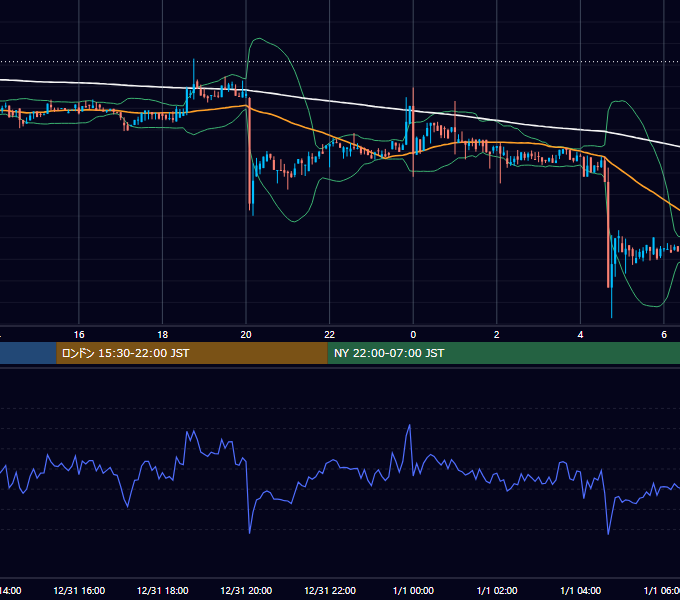Click the 1/1 02:00 label on the lower axis
The image size is (680, 600).
click(497, 590)
